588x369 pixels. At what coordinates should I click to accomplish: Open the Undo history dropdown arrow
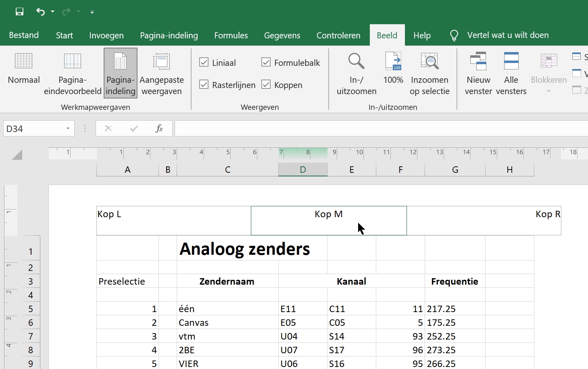click(x=53, y=12)
